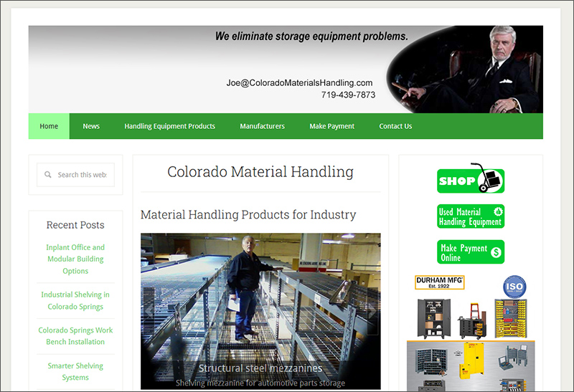Open the Contact Us menu item
The image size is (574, 392).
(395, 126)
